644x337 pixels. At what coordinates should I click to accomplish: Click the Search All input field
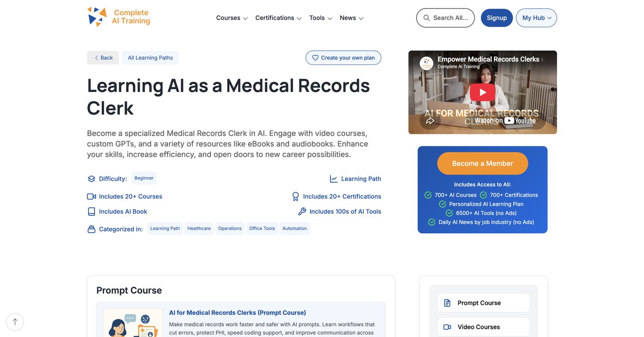pos(445,18)
